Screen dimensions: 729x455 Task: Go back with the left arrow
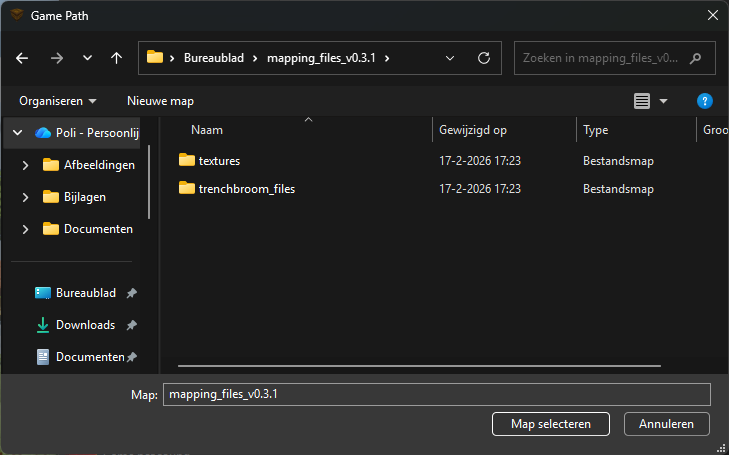[x=22, y=58]
